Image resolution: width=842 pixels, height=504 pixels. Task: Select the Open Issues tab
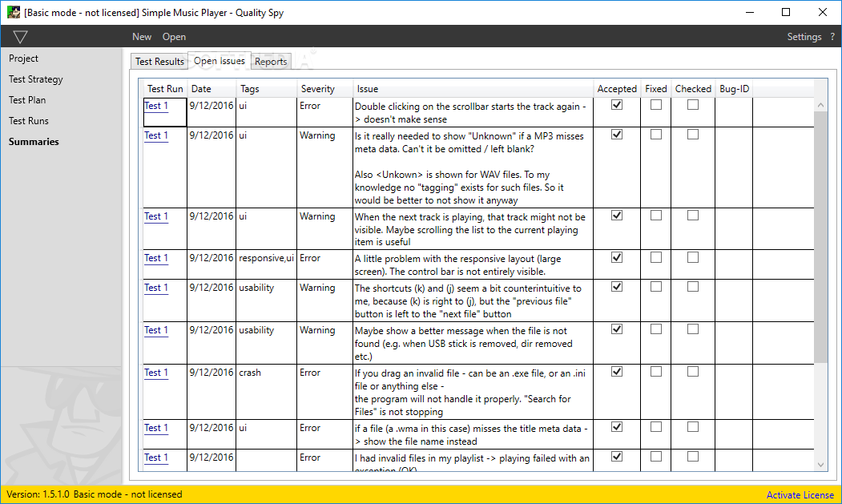(219, 61)
